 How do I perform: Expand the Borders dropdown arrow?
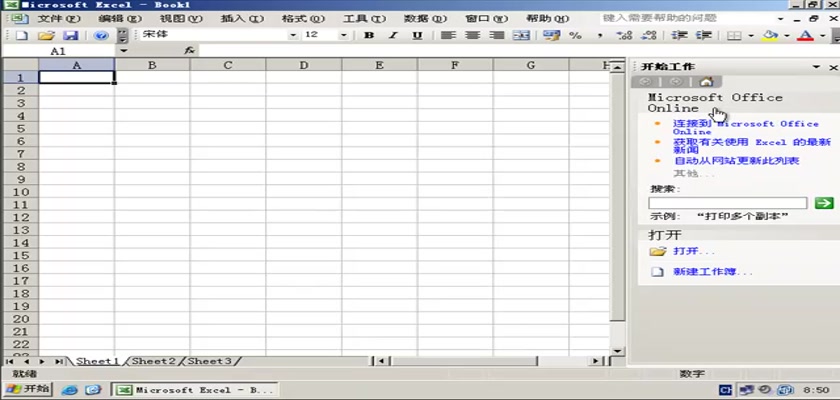[x=751, y=36]
